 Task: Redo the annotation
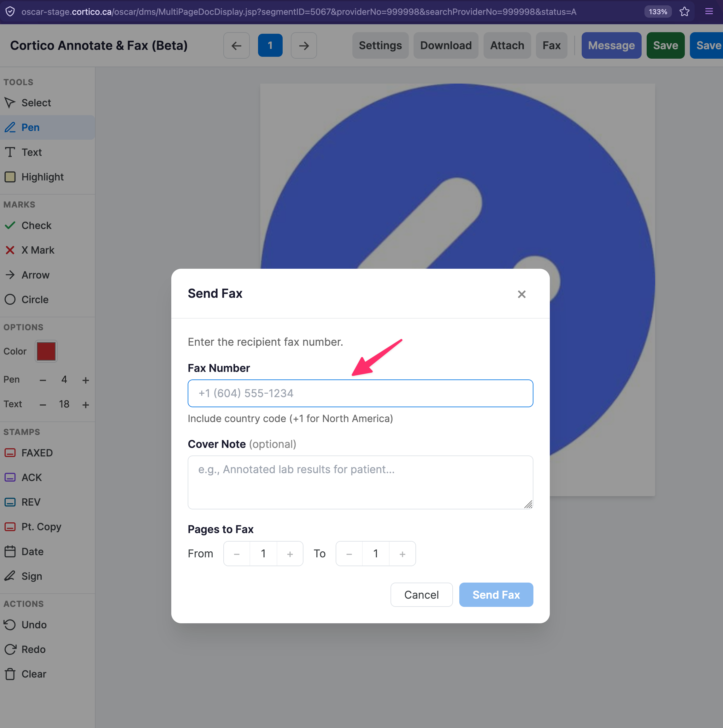click(47, 649)
